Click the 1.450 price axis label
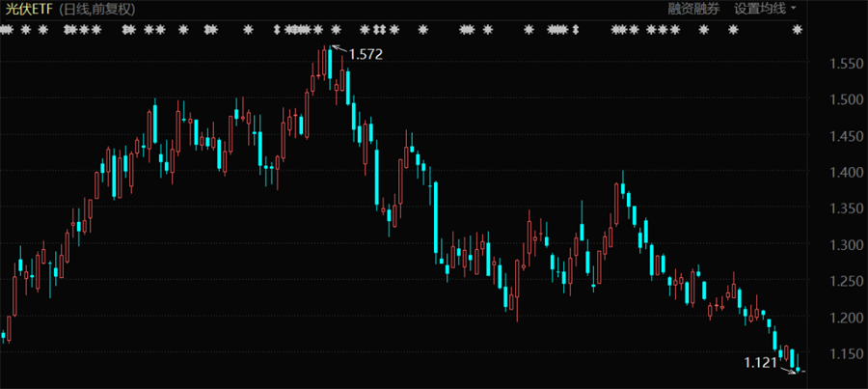The height and width of the screenshot is (389, 868). pos(846,137)
